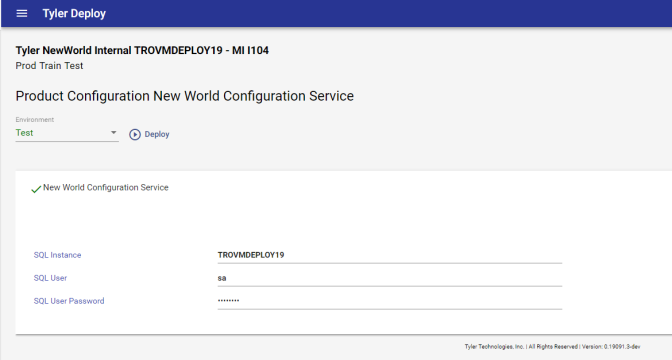Click the Environment dropdown arrow
This screenshot has width=672, height=360.
coord(114,132)
